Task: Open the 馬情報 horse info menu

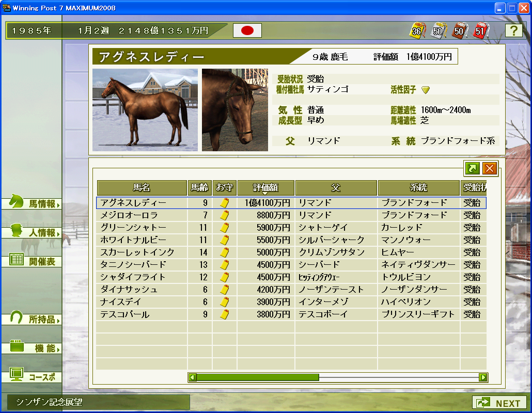Action: coord(32,203)
